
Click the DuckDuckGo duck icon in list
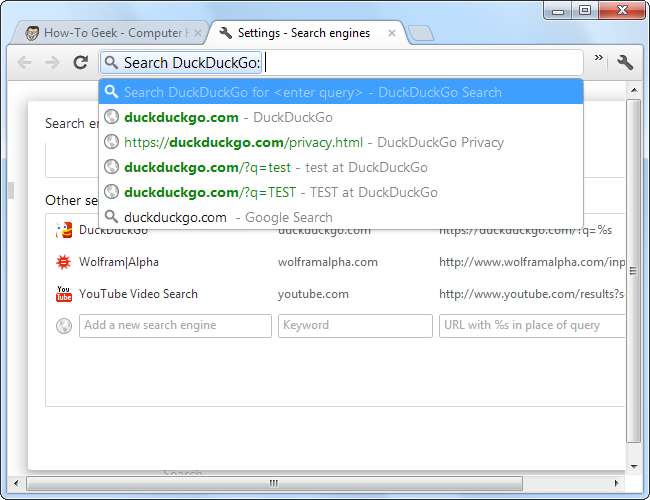(64, 230)
